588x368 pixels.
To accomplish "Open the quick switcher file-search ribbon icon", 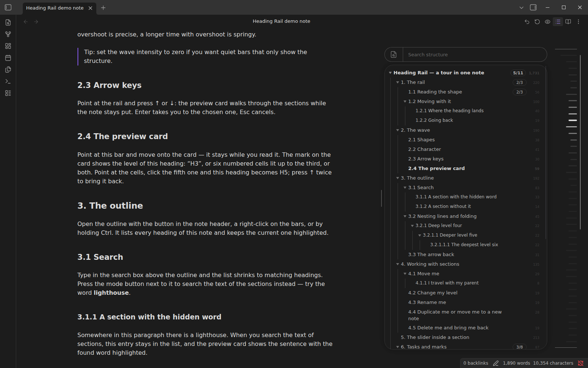I will point(8,22).
